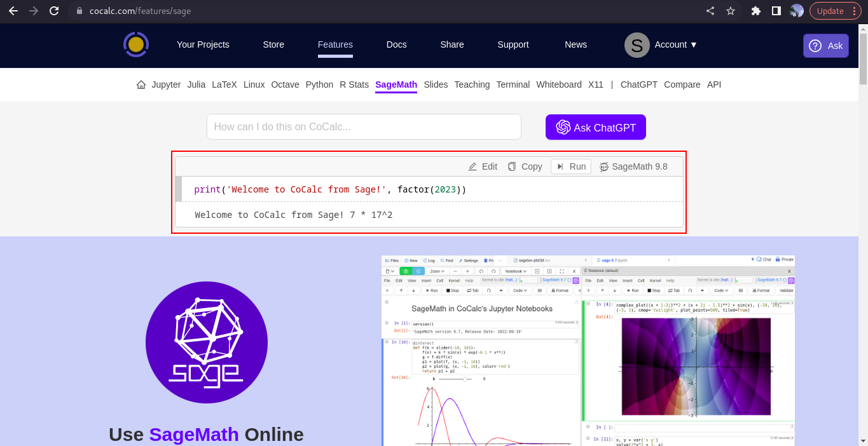Go back to the previous browser page
The width and height of the screenshot is (868, 446).
[13, 11]
